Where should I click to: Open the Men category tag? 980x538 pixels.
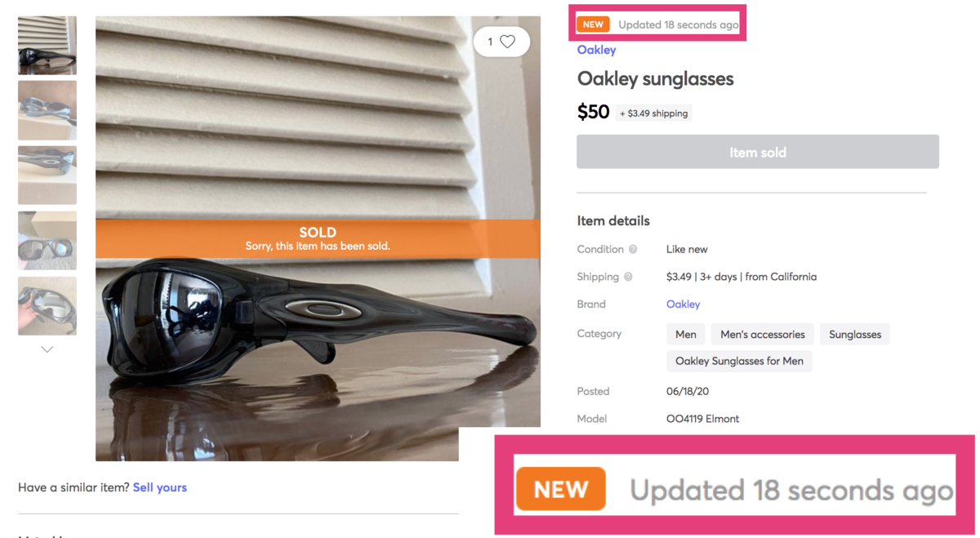pyautogui.click(x=686, y=334)
